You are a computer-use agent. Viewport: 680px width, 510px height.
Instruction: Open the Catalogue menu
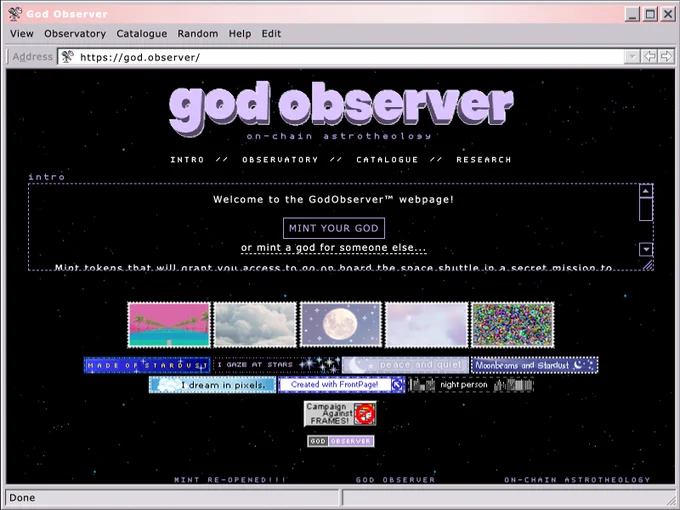(x=142, y=34)
